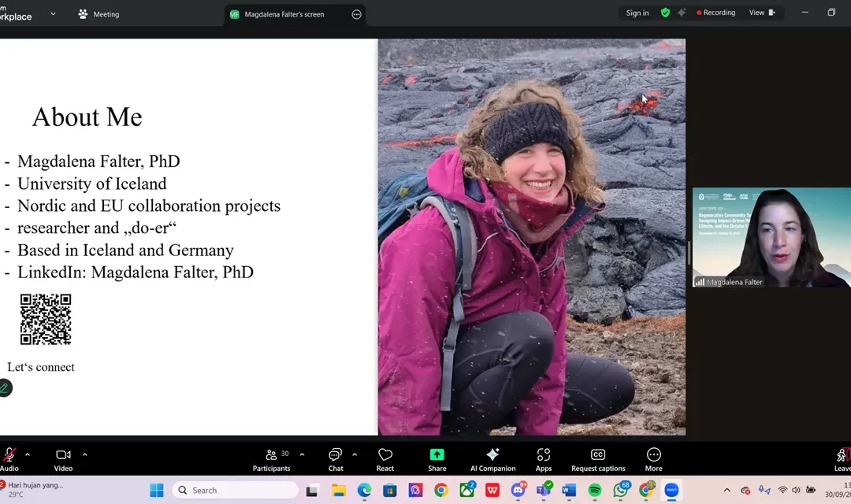Screen dimensions: 851x504
Task: Unmute the microphone with the Audio button
Action: pyautogui.click(x=9, y=458)
